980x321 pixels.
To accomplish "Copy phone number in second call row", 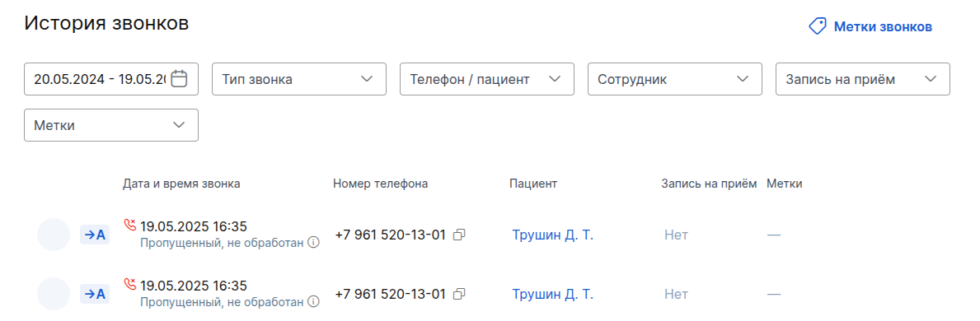I will click(x=459, y=294).
